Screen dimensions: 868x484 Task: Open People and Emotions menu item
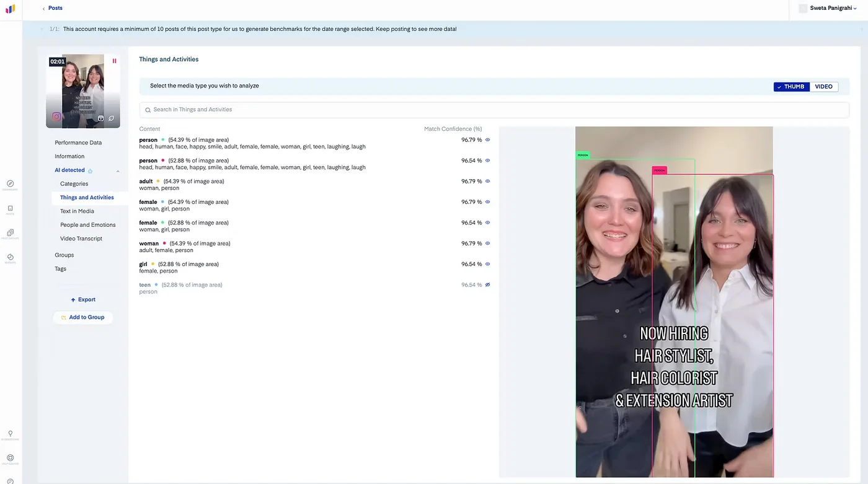(87, 225)
